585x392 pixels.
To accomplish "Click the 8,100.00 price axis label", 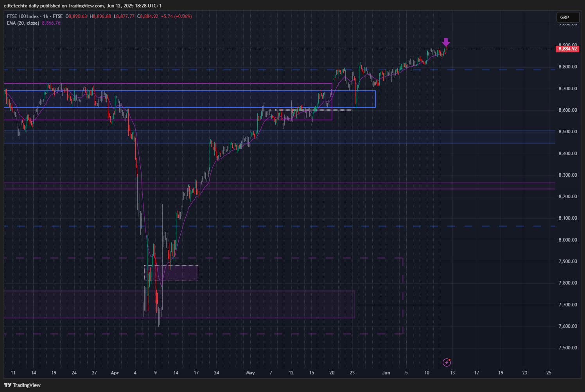I will pos(568,218).
